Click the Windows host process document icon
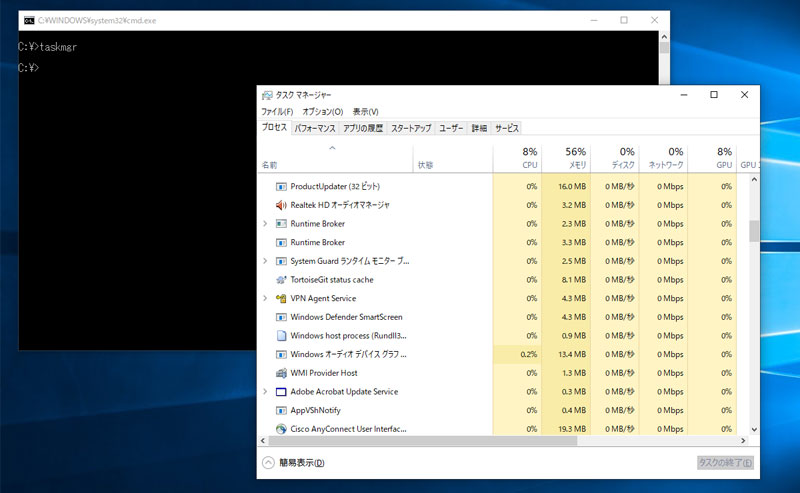Screen dimensions: 800x493 (281, 336)
